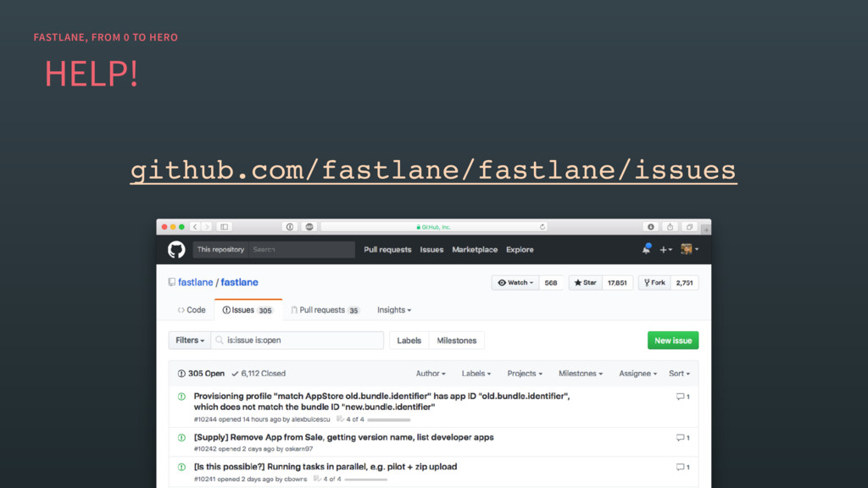View the 2,751 forks count
Image resolution: width=868 pixels, height=488 pixels.
[x=684, y=283]
